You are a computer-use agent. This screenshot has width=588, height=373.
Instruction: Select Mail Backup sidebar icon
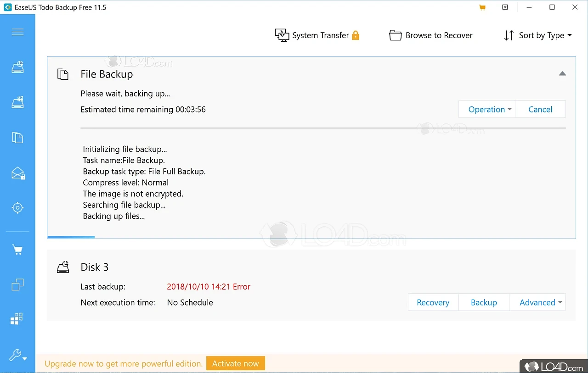(x=18, y=173)
